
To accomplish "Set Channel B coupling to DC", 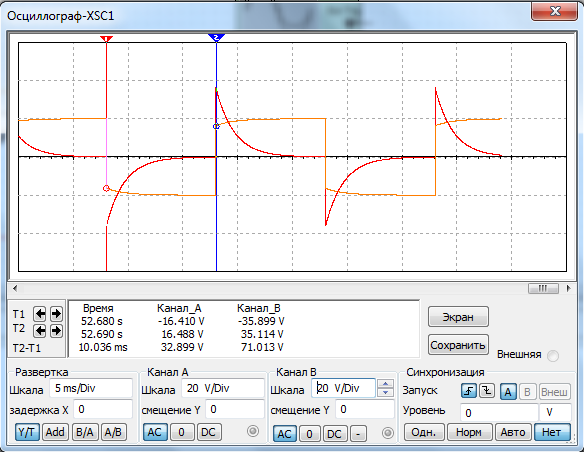I will [x=334, y=434].
